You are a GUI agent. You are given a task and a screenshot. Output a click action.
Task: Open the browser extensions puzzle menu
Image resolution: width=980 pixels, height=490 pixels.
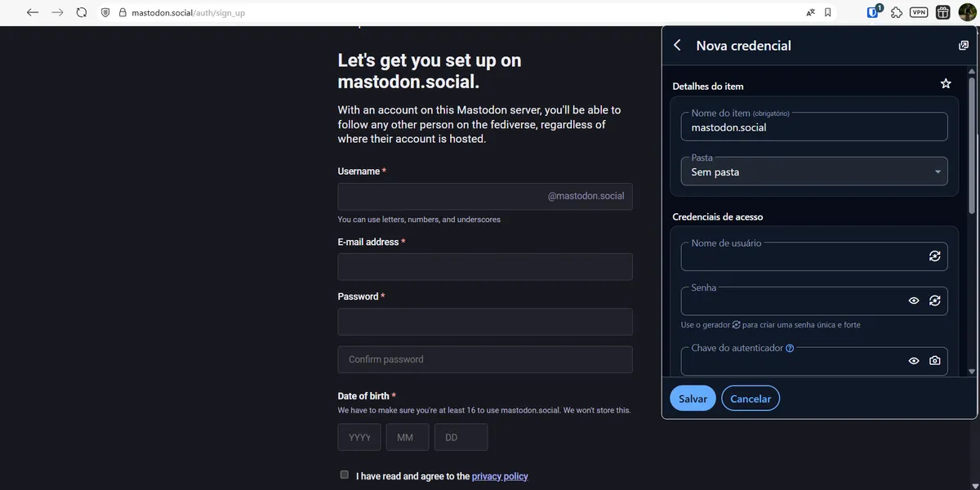[896, 11]
